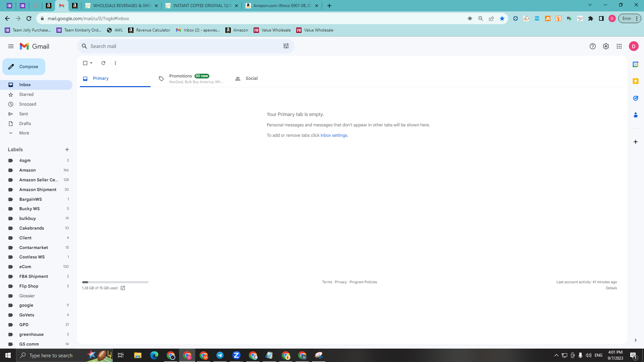Viewport: 644px width, 362px height.
Task: Switch to the Primary tab
Action: 115,78
